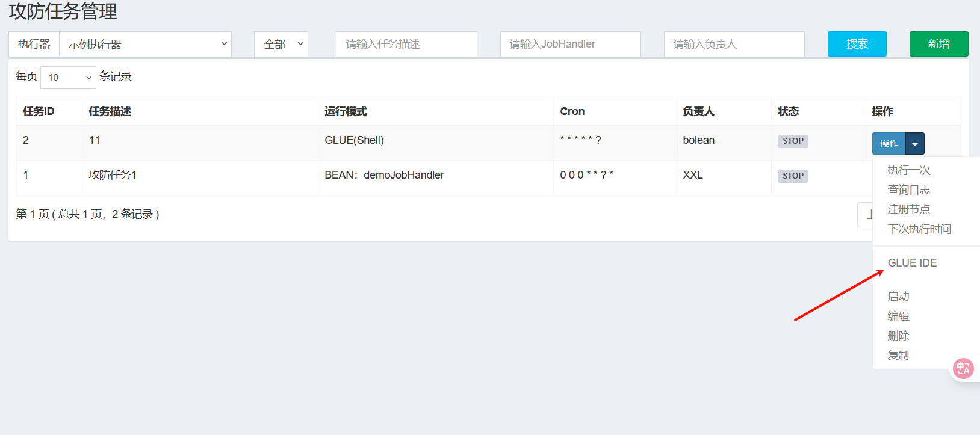The width and height of the screenshot is (980, 435).
Task: Click the pink translate floating icon
Action: point(963,368)
